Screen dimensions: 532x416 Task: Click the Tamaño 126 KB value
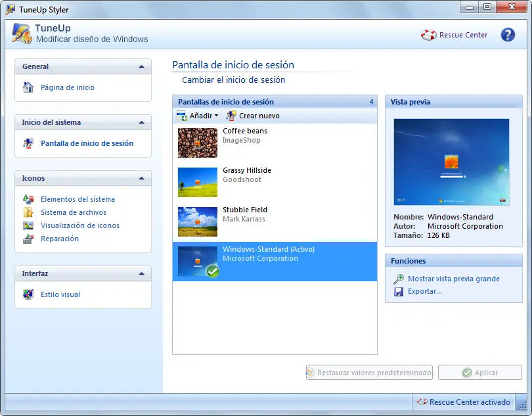(438, 235)
